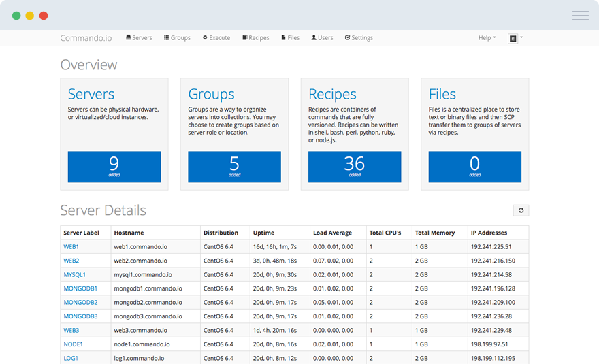Click the Recipes book icon in navbar
599x364 pixels.
[245, 38]
